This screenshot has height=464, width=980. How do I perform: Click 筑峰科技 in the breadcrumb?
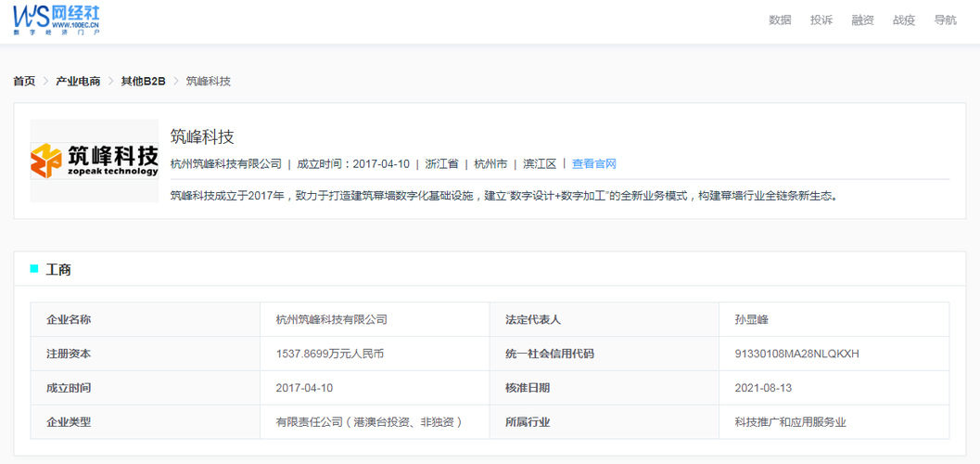point(209,82)
